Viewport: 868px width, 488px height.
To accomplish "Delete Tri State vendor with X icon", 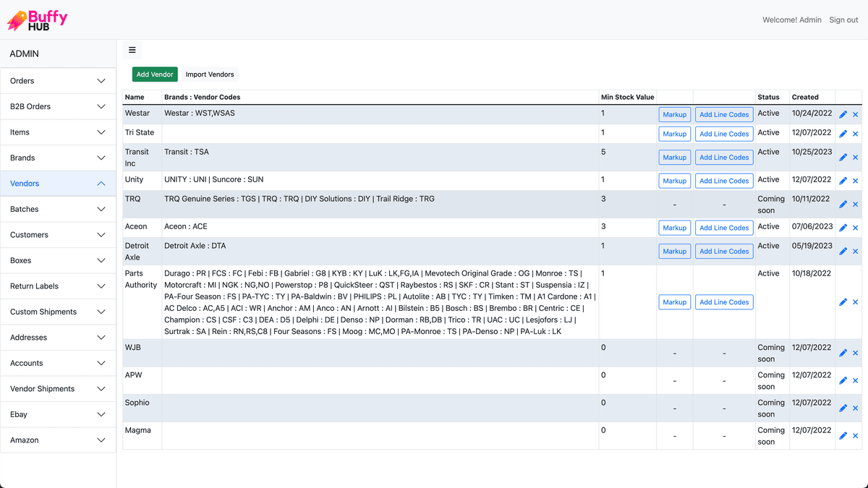I will coord(855,134).
